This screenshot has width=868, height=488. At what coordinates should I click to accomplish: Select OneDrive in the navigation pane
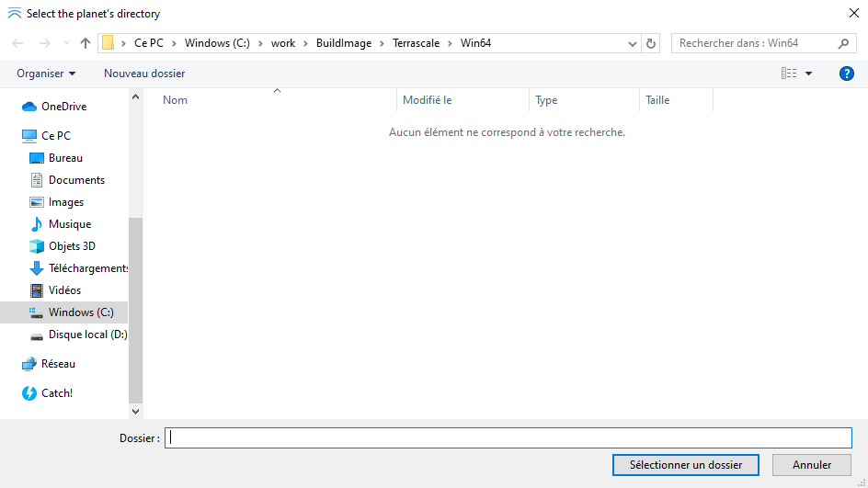tap(63, 107)
